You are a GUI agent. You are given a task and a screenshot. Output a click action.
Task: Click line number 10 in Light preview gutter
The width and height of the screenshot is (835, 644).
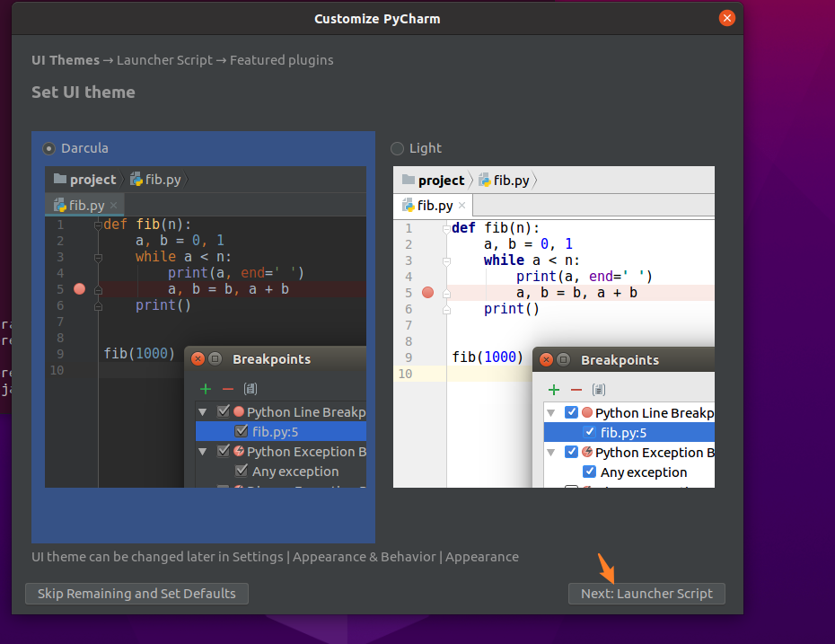coord(405,374)
